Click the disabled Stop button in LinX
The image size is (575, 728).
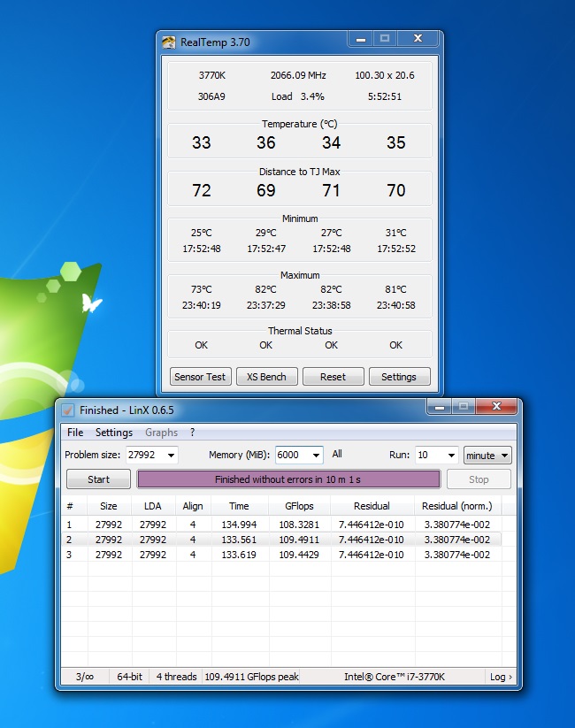[x=479, y=479]
